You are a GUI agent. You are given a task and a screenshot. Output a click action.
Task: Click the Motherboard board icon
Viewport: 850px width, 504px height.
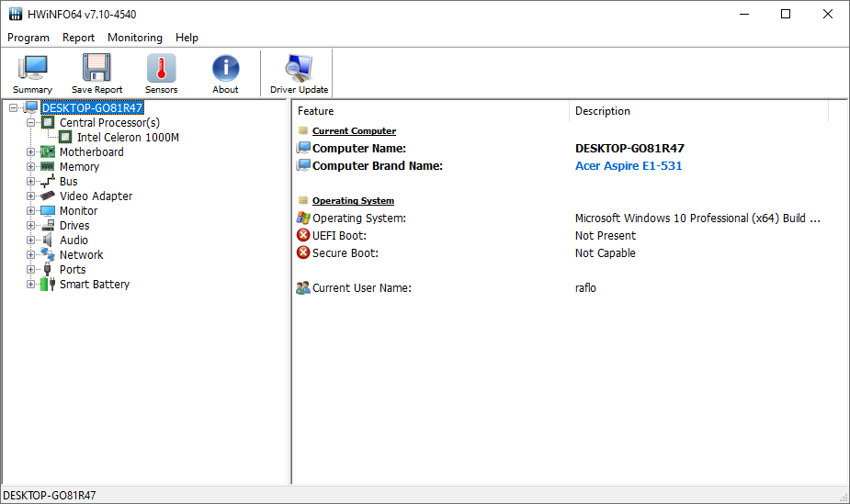(x=48, y=151)
